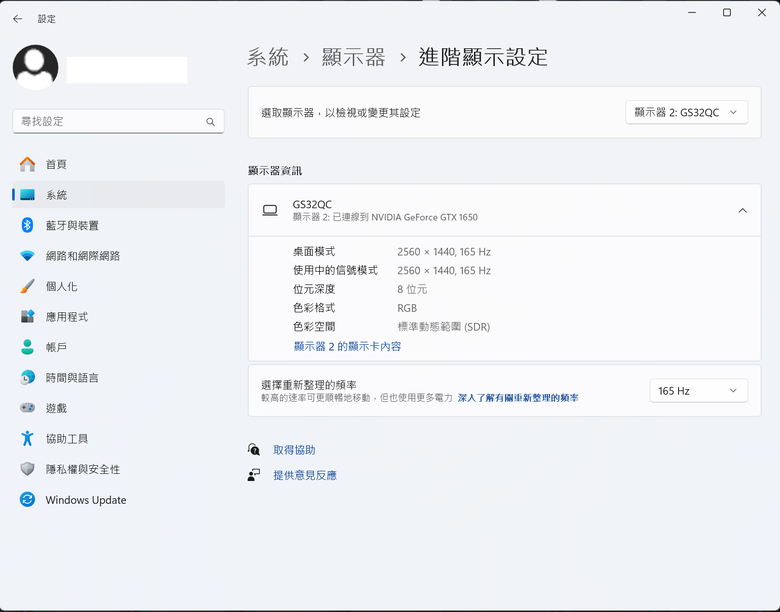The height and width of the screenshot is (612, 780).
Task: Select 藍牙與裝置 in sidebar
Action: coord(118,225)
